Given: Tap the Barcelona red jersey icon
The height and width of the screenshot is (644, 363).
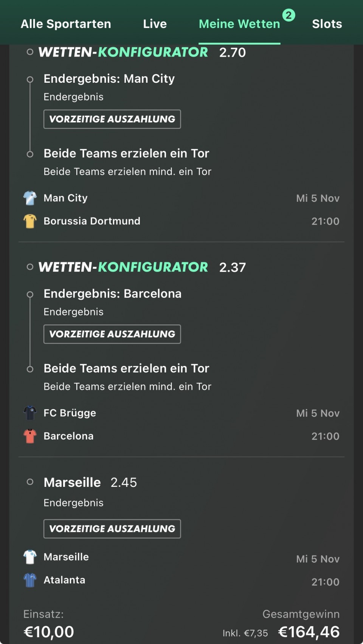Looking at the screenshot, I should tap(30, 436).
